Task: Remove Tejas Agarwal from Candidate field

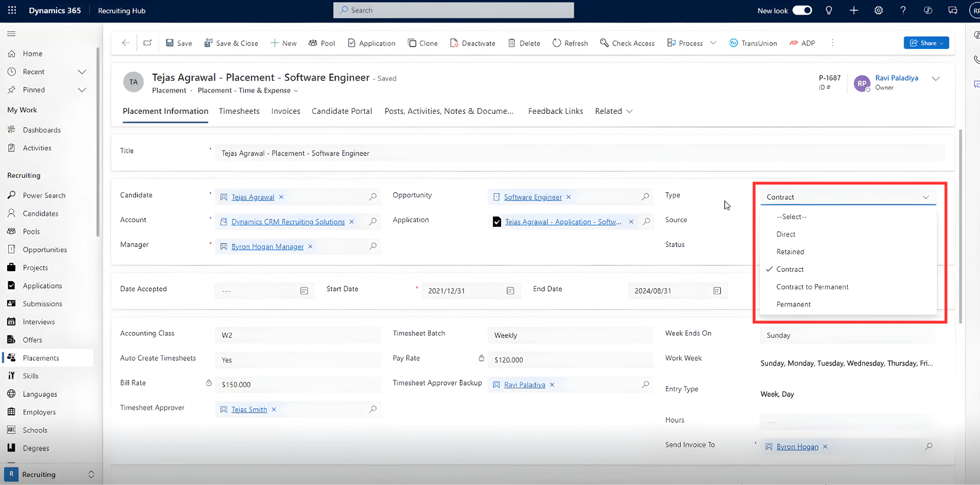Action: (x=282, y=197)
